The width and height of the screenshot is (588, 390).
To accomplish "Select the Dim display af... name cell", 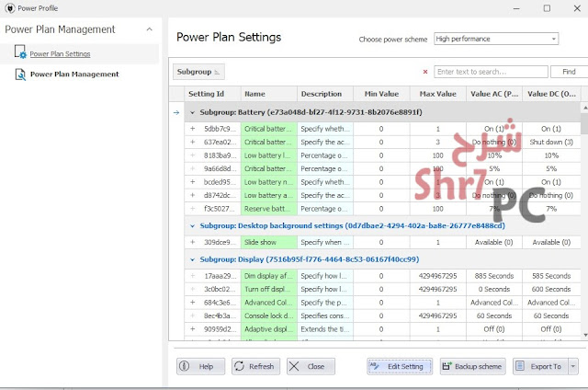I will pos(269,276).
